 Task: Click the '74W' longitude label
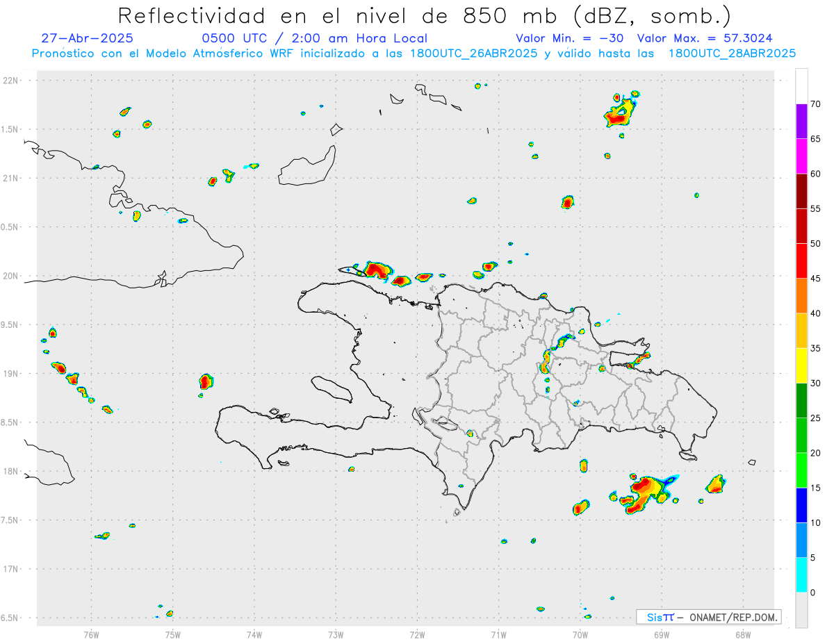[x=254, y=634]
